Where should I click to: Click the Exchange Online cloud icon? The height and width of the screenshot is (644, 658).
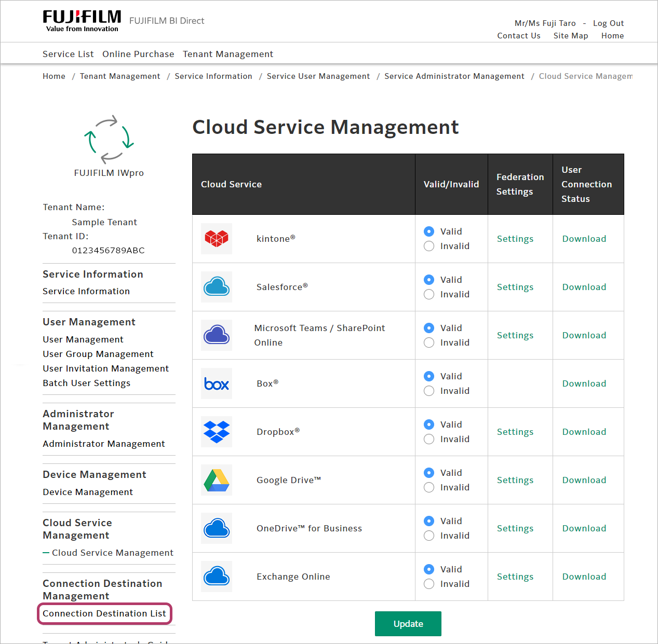click(x=217, y=577)
